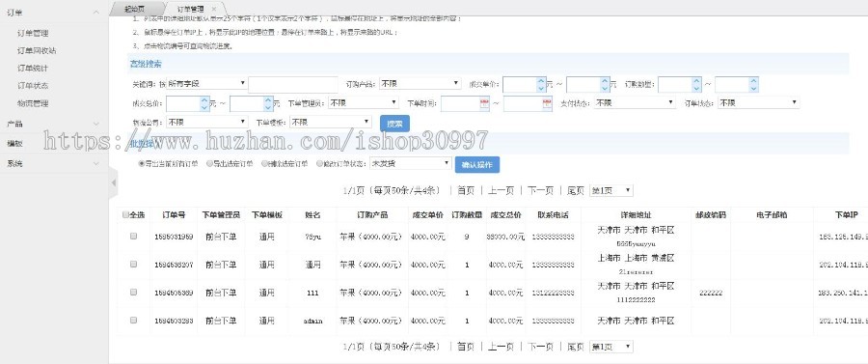Click the 下单时间 start date field

click(461, 103)
